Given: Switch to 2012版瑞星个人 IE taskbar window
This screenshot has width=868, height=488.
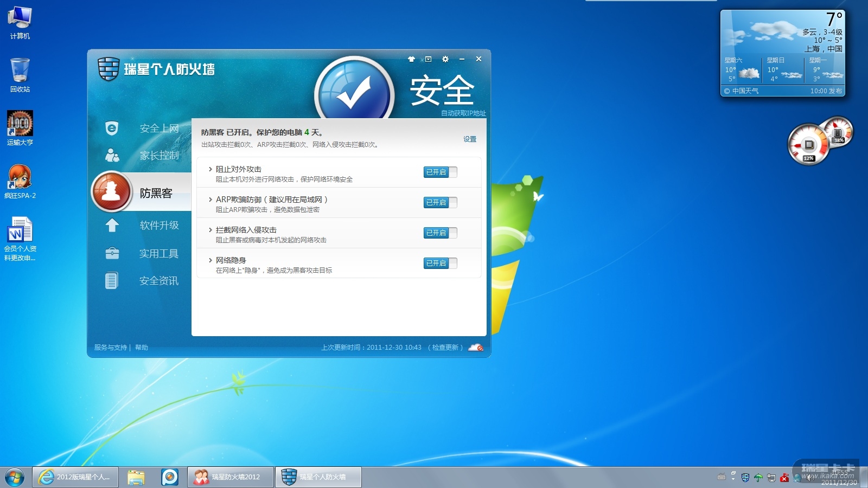Looking at the screenshot, I should pos(75,477).
